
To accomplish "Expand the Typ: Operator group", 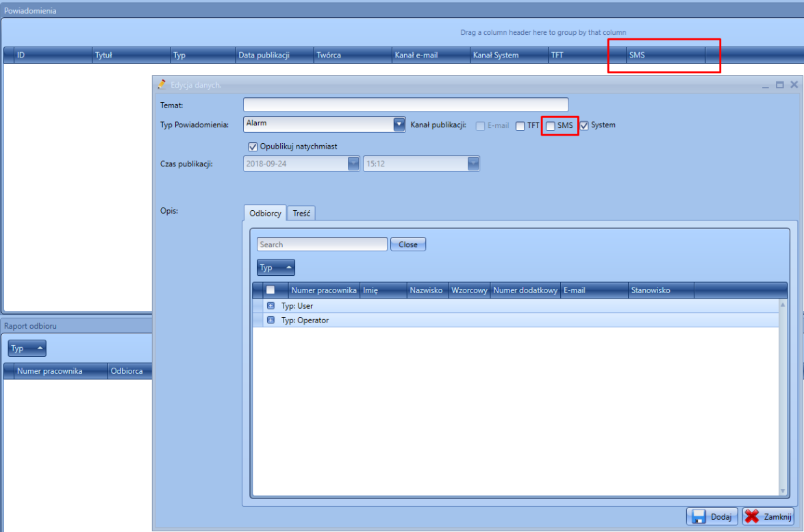I will click(271, 320).
